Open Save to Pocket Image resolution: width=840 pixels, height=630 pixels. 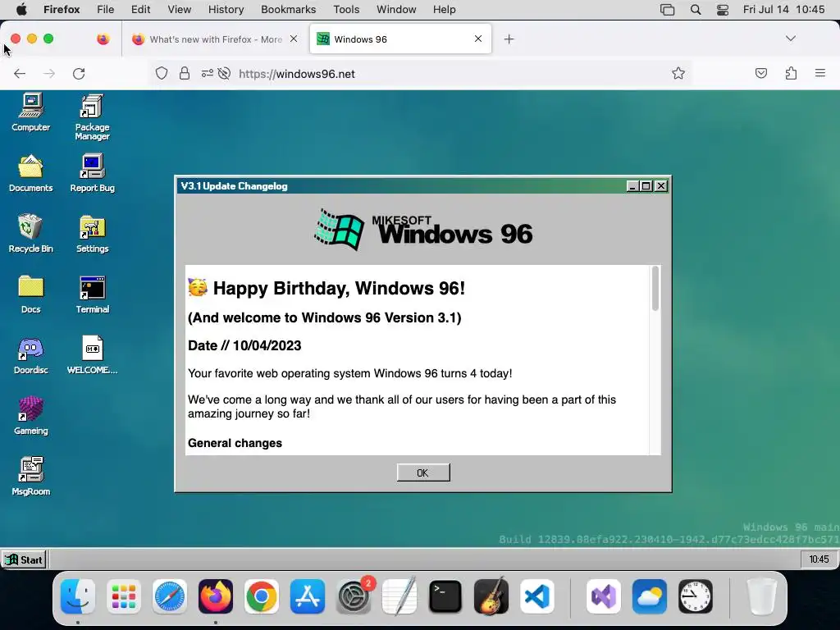point(761,73)
